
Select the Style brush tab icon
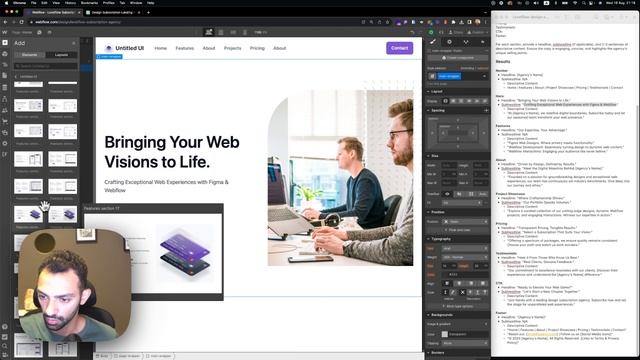(433, 42)
